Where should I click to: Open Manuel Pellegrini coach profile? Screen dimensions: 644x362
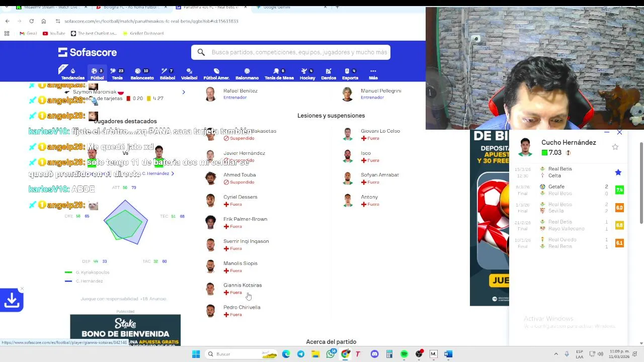372,94
